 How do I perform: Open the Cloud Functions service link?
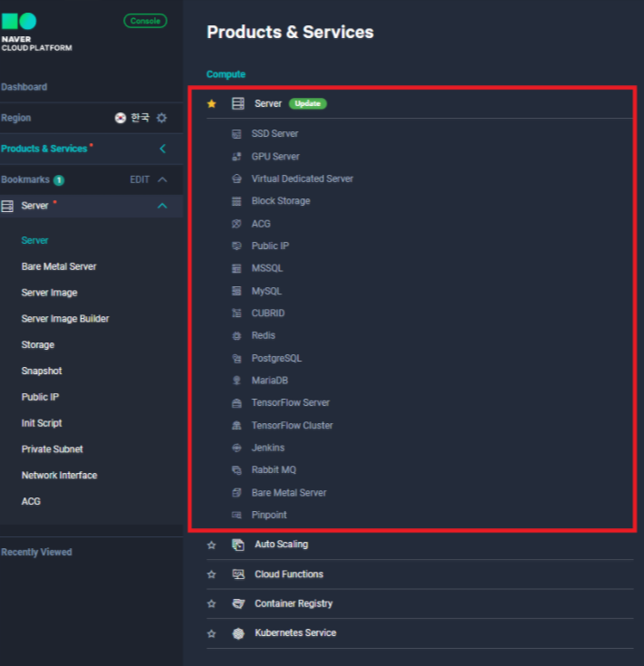pos(289,574)
